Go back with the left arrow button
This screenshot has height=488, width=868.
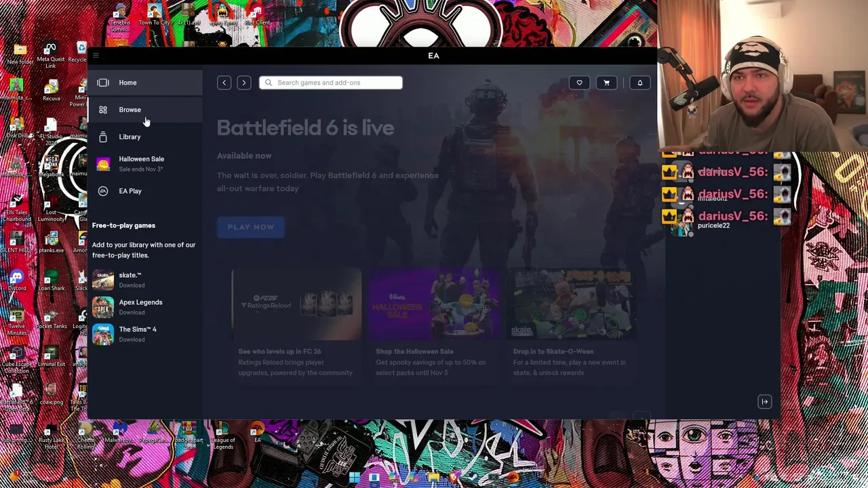(x=224, y=83)
